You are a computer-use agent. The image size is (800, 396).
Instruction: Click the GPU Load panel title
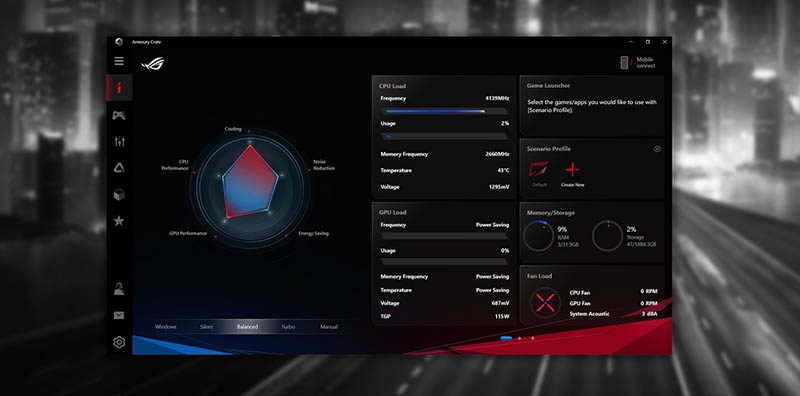pyautogui.click(x=392, y=212)
